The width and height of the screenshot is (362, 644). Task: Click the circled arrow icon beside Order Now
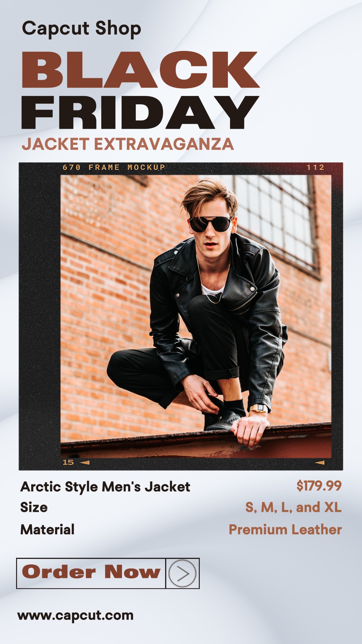point(182,573)
